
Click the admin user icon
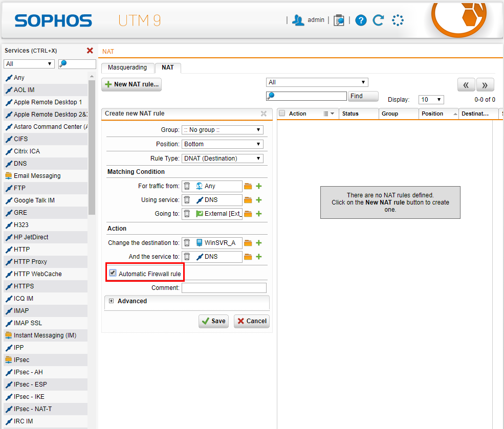[x=298, y=20]
